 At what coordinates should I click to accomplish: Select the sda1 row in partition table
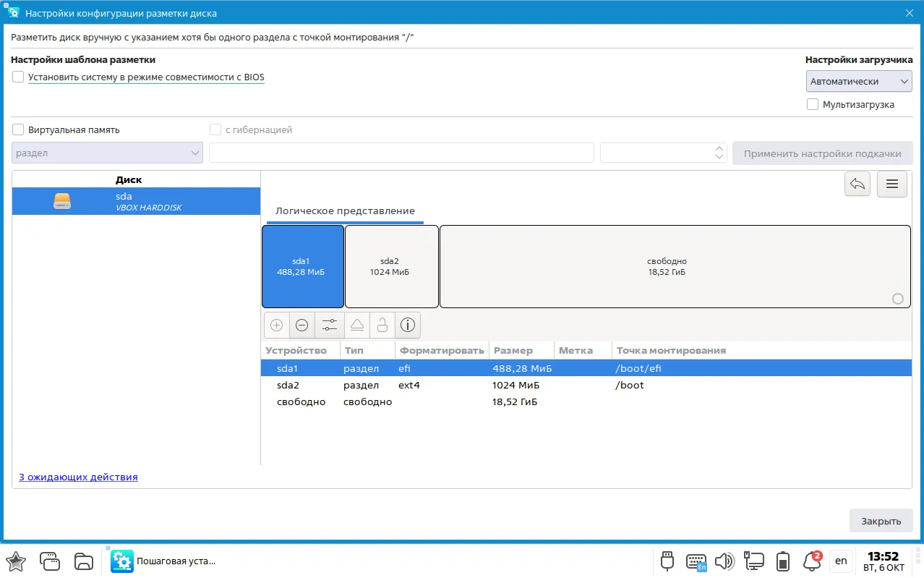586,368
